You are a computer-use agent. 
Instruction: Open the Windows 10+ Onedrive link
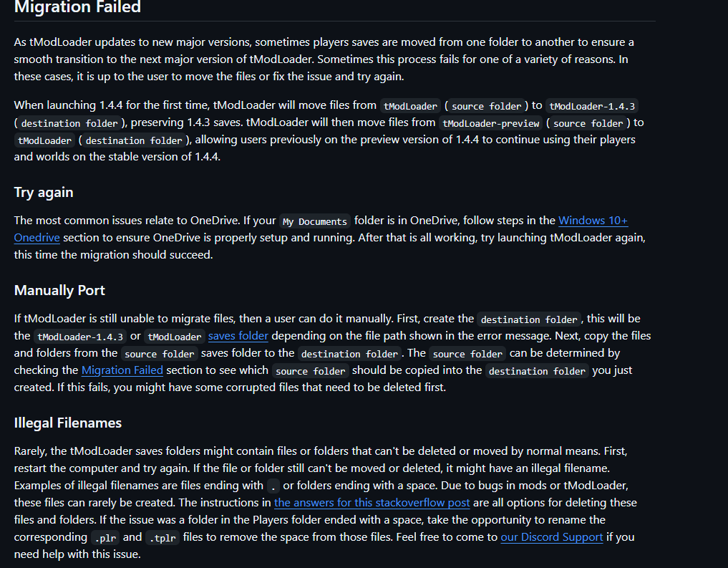593,221
